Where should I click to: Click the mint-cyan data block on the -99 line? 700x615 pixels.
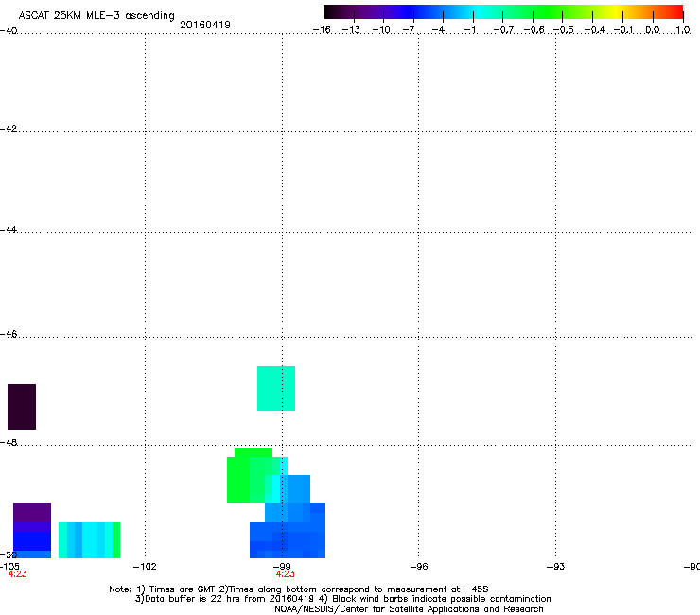coord(276,388)
